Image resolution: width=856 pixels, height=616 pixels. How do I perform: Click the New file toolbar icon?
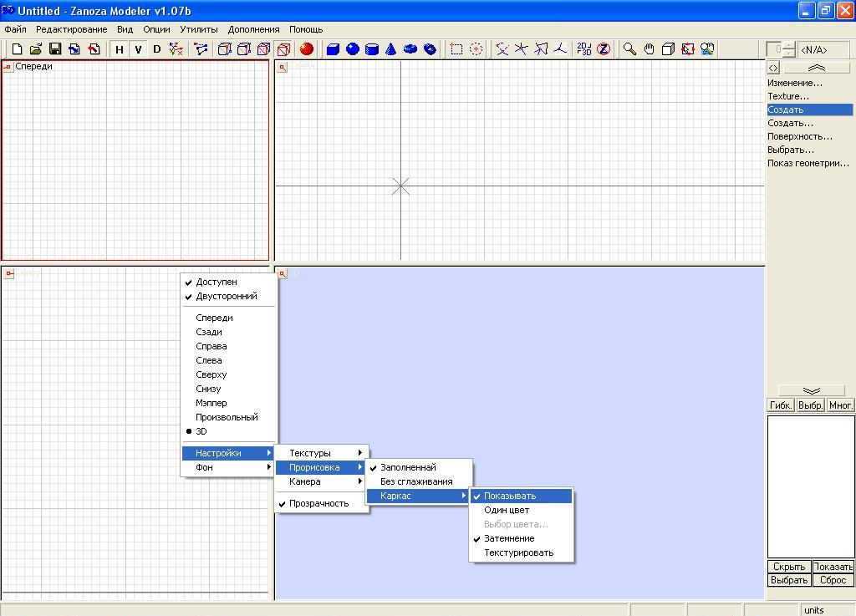(x=17, y=49)
